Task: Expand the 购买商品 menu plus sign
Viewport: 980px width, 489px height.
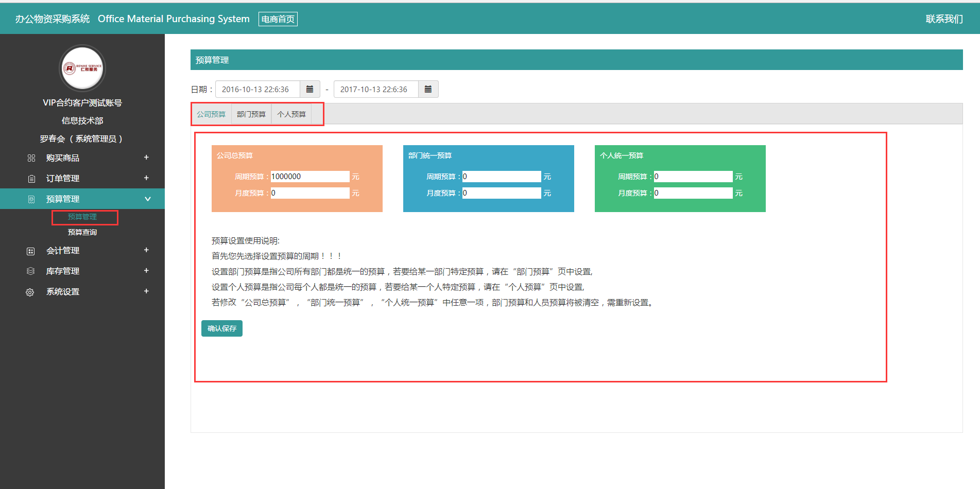Action: tap(146, 158)
